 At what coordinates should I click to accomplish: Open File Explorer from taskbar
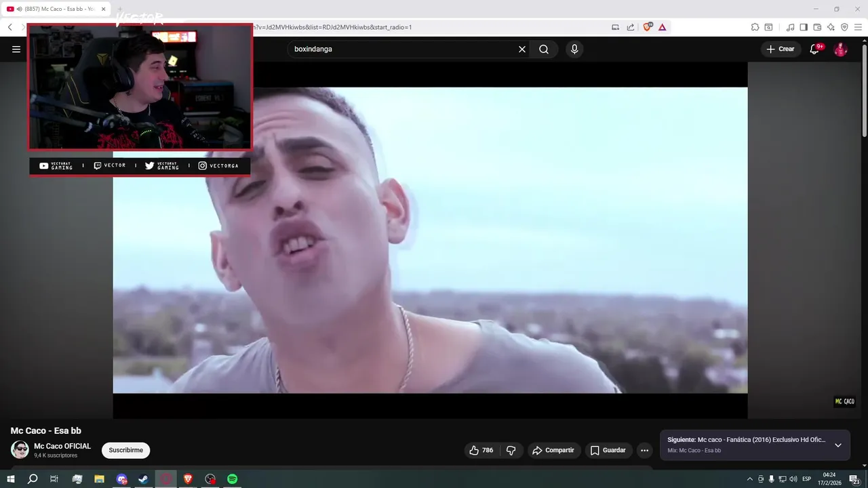99,479
